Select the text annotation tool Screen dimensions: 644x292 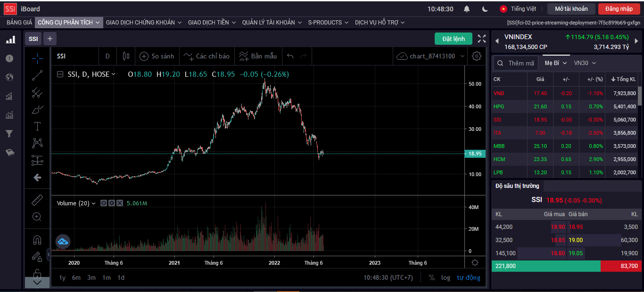pyautogui.click(x=37, y=126)
